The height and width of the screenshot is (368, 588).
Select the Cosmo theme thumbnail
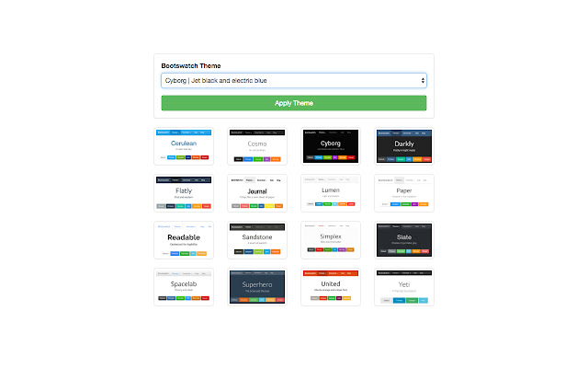pyautogui.click(x=257, y=146)
